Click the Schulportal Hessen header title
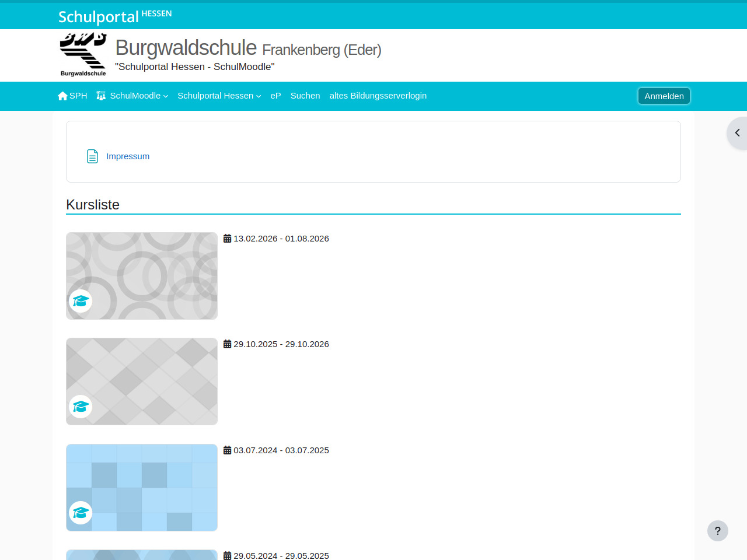The width and height of the screenshot is (747, 560). tap(115, 16)
